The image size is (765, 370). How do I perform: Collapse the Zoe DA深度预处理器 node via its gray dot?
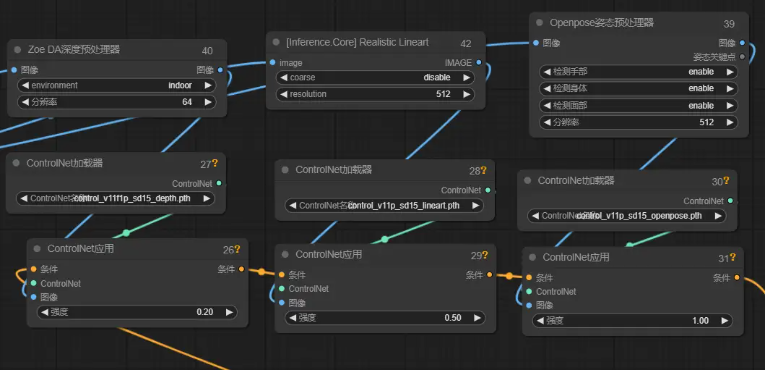coord(18,50)
